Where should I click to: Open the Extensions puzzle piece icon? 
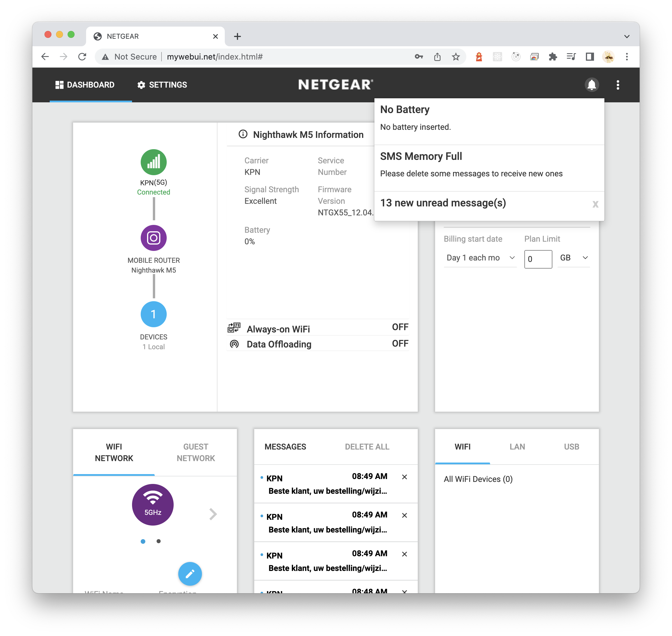coord(553,57)
